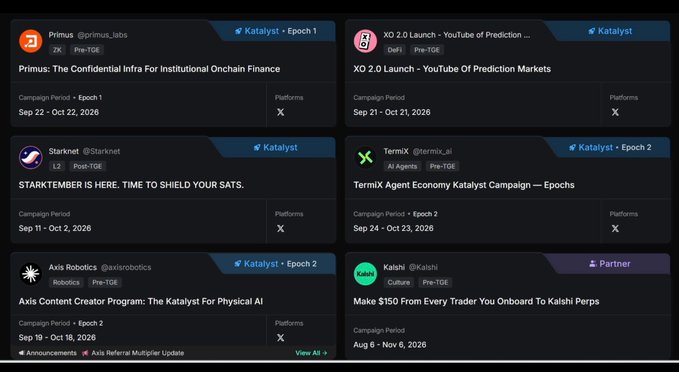Open Primus: The Confidential Infra campaign title

(x=149, y=69)
